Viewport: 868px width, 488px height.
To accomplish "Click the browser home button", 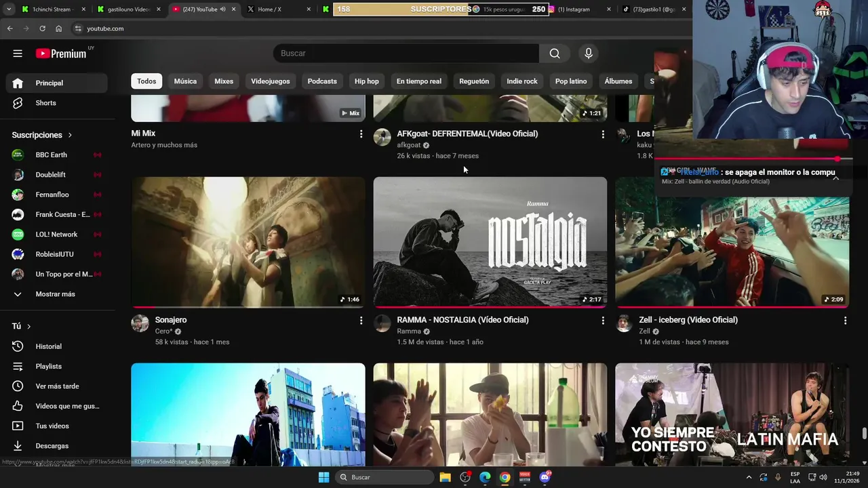I will pos(58,28).
